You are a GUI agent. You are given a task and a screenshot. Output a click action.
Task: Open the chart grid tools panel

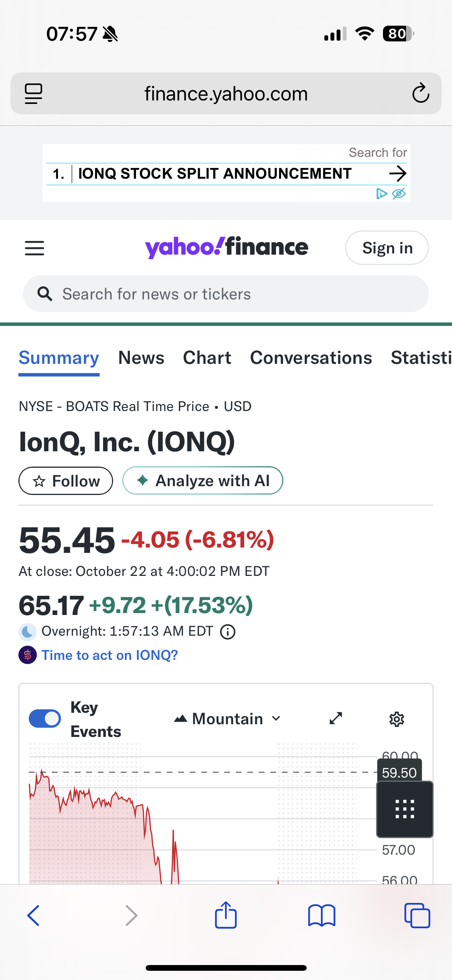(x=404, y=809)
